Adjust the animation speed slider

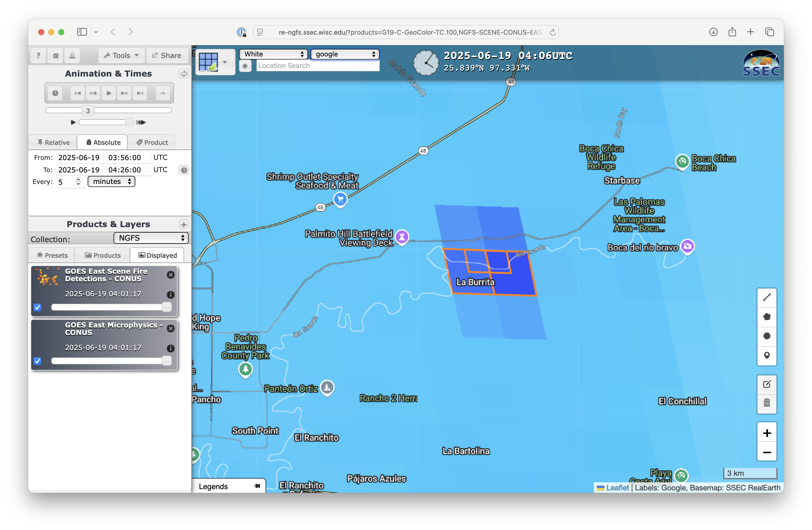pos(106,122)
